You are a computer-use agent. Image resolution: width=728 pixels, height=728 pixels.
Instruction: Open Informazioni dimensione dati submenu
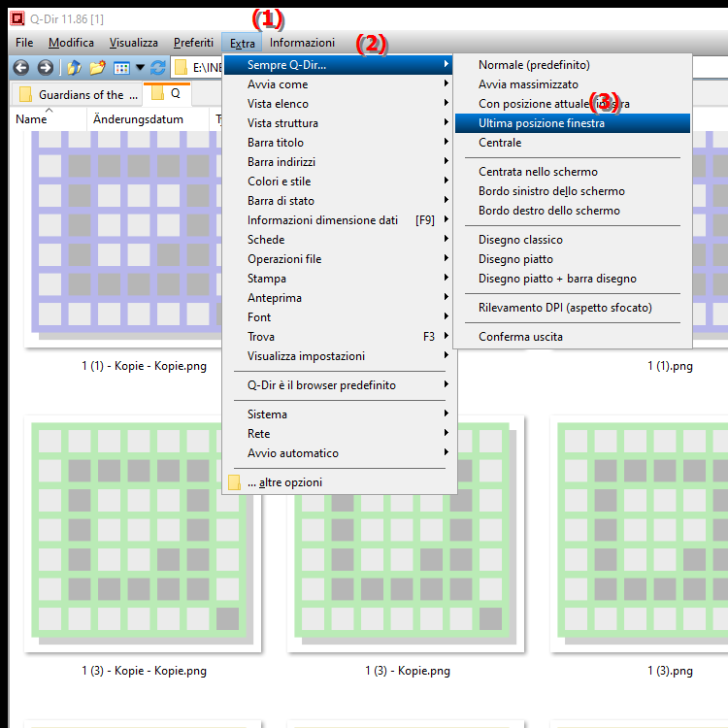(x=338, y=220)
